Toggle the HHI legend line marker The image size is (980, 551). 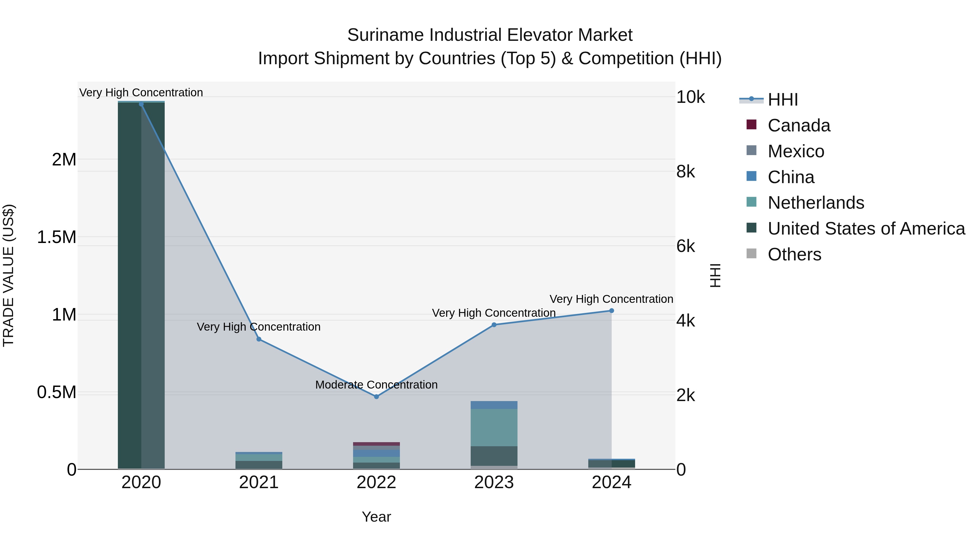(751, 99)
